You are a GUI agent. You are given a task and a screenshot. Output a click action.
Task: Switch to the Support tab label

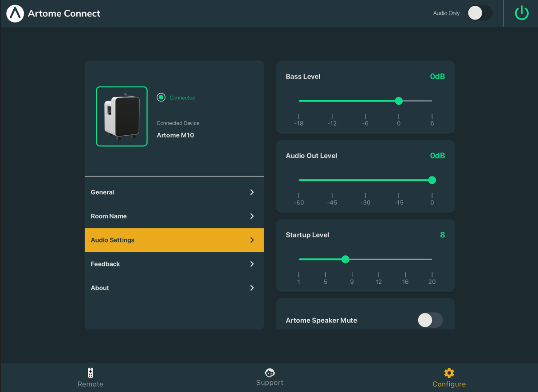[270, 383]
